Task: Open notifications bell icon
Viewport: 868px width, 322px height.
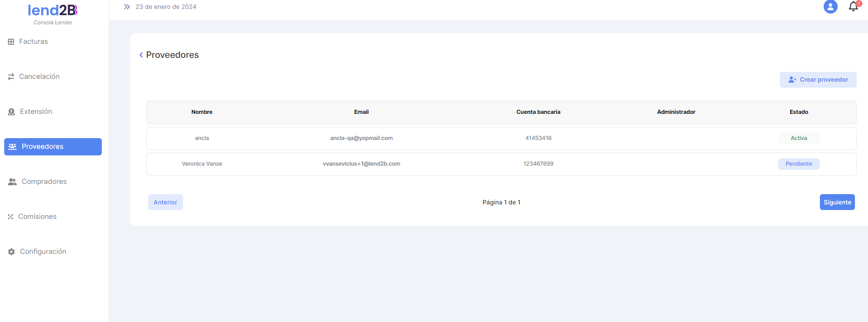Action: (x=853, y=7)
